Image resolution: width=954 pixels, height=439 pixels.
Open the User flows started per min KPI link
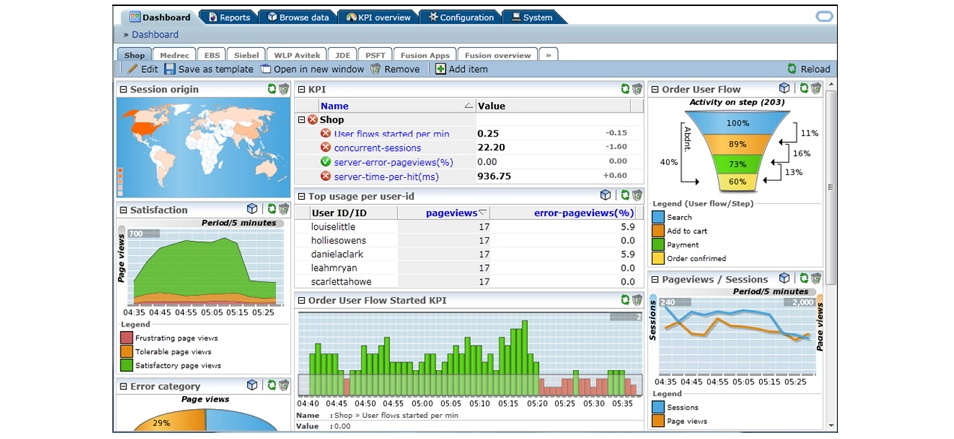click(392, 133)
